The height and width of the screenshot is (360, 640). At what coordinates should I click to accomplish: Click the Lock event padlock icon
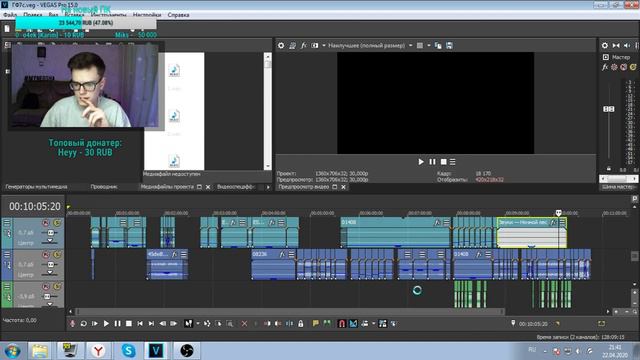301,324
